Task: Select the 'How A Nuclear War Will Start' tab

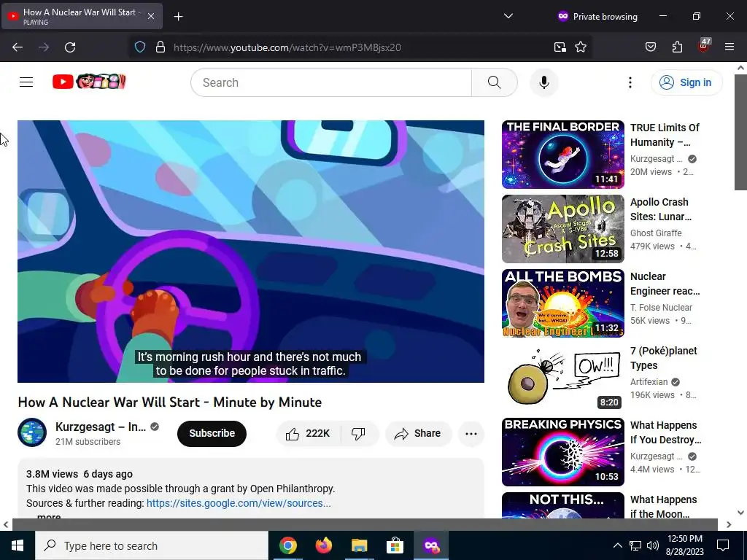Action: coord(82,16)
